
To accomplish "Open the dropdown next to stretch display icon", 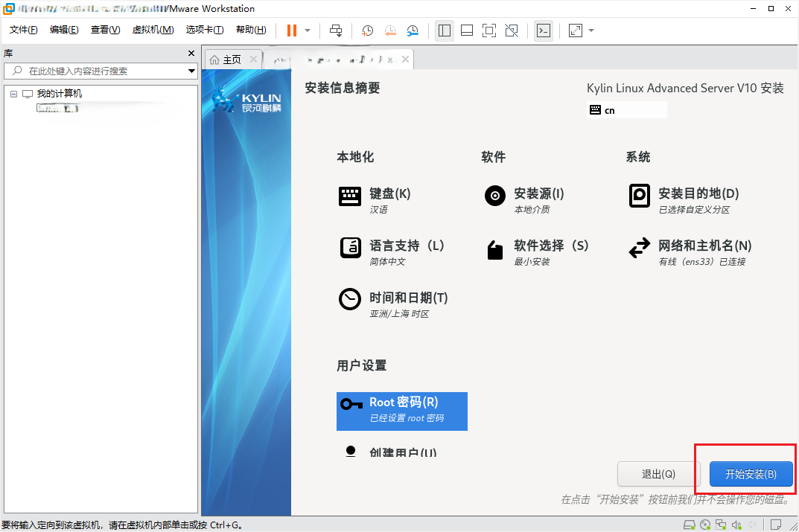I will 591,31.
